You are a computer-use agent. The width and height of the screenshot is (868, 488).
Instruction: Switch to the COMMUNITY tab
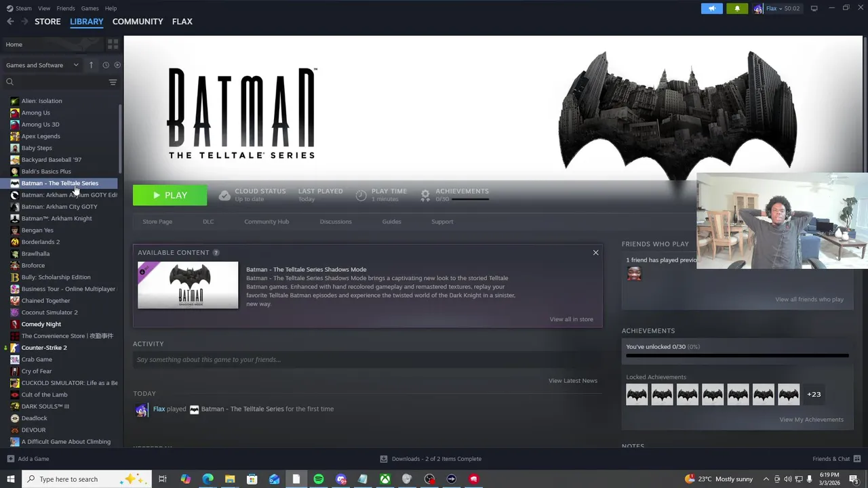point(138,22)
